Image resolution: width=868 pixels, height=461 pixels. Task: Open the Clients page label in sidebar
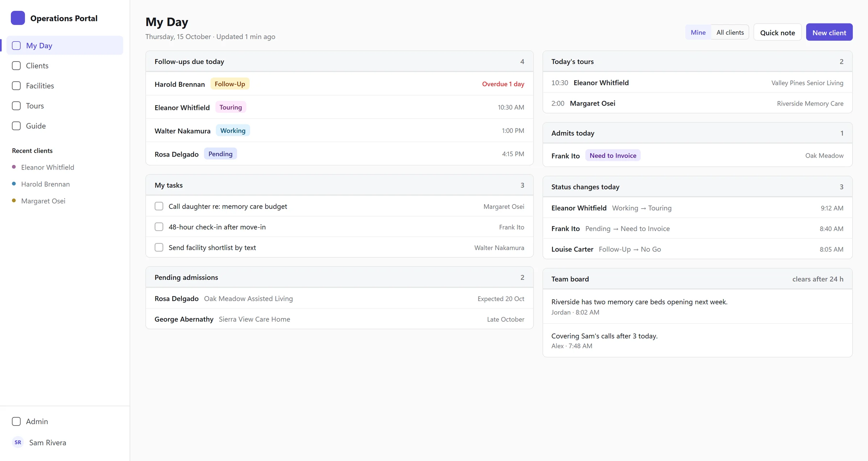click(x=37, y=66)
